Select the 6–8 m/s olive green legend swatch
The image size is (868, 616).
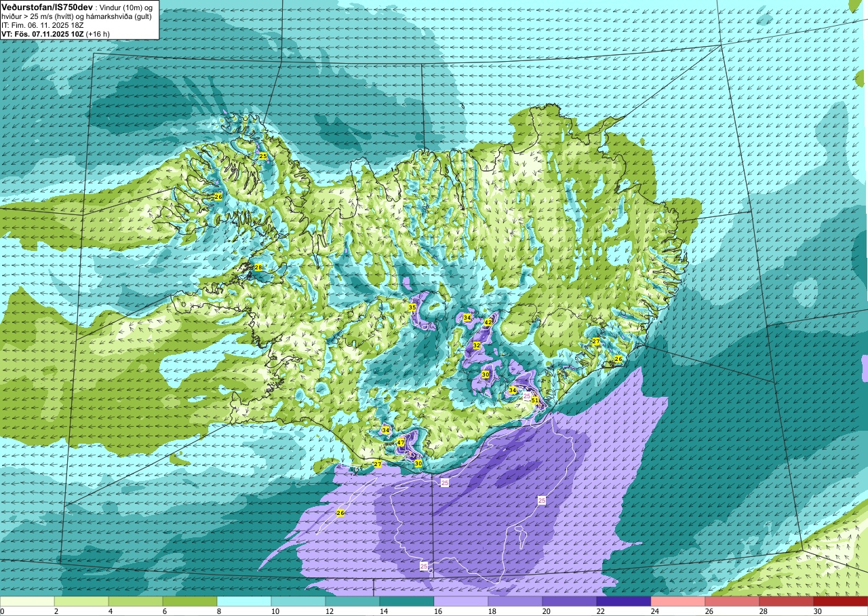(190, 601)
